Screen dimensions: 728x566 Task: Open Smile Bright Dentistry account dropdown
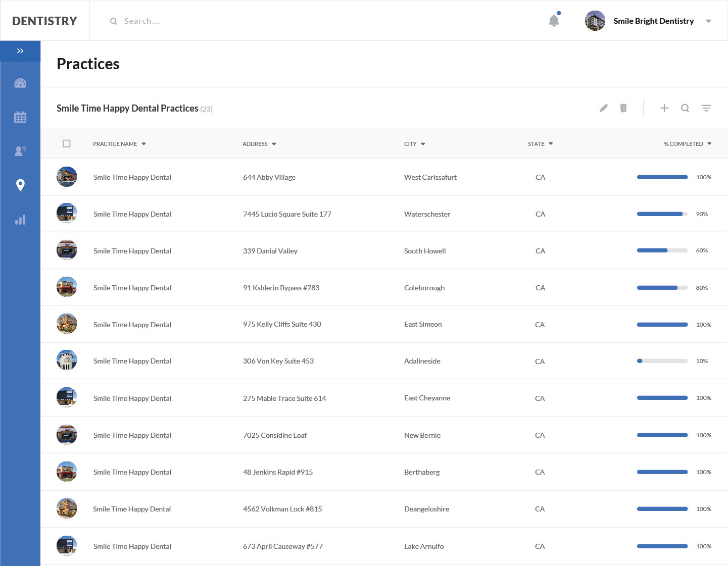(x=708, y=21)
